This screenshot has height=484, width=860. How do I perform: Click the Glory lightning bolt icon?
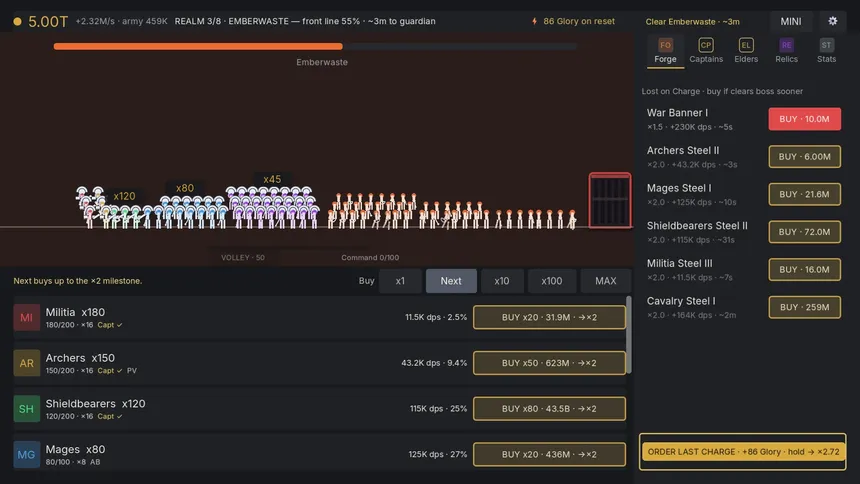pyautogui.click(x=534, y=21)
